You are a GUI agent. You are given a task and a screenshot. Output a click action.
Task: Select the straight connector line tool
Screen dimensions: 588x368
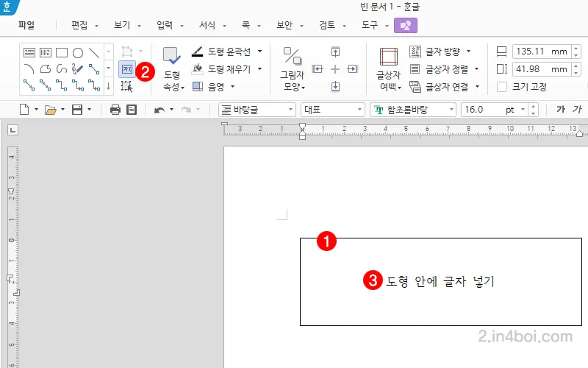coord(94,68)
